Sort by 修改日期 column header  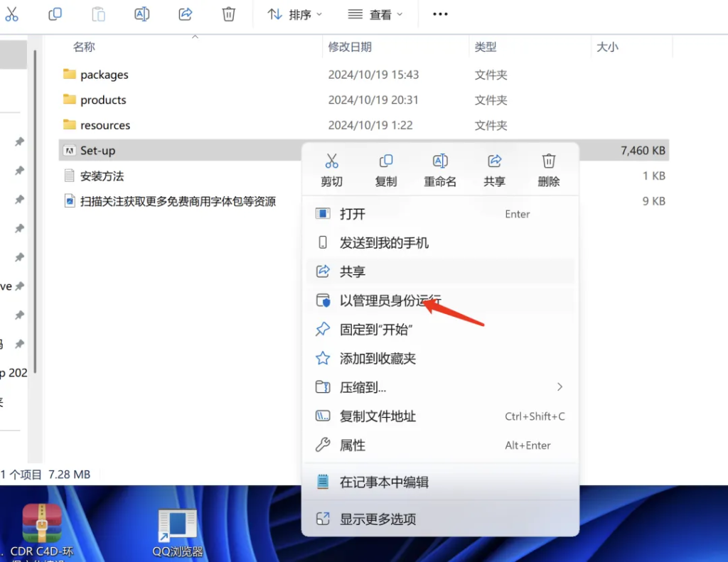(350, 47)
